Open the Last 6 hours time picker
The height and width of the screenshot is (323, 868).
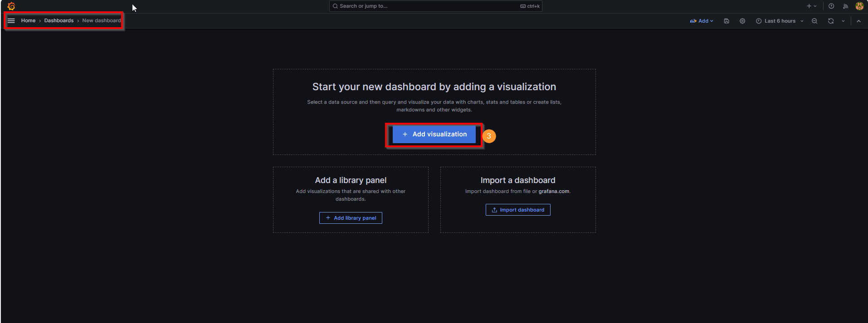[780, 21]
